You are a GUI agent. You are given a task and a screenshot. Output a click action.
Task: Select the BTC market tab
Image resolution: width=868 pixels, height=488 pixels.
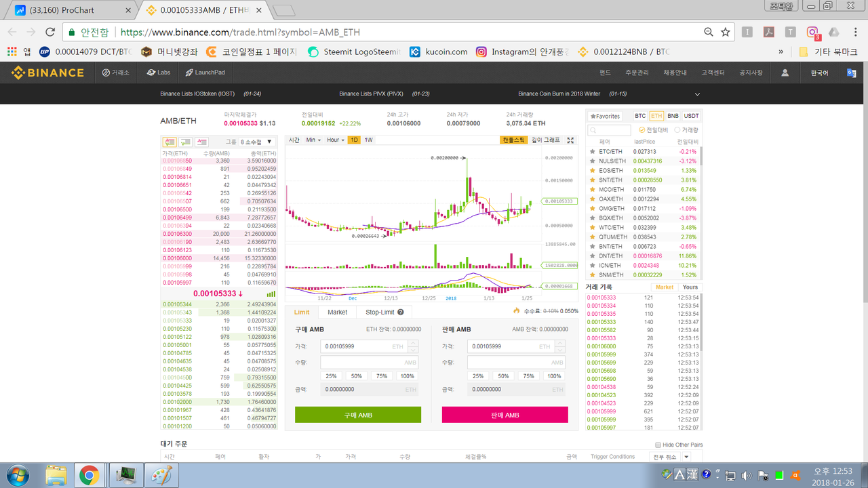(x=640, y=116)
